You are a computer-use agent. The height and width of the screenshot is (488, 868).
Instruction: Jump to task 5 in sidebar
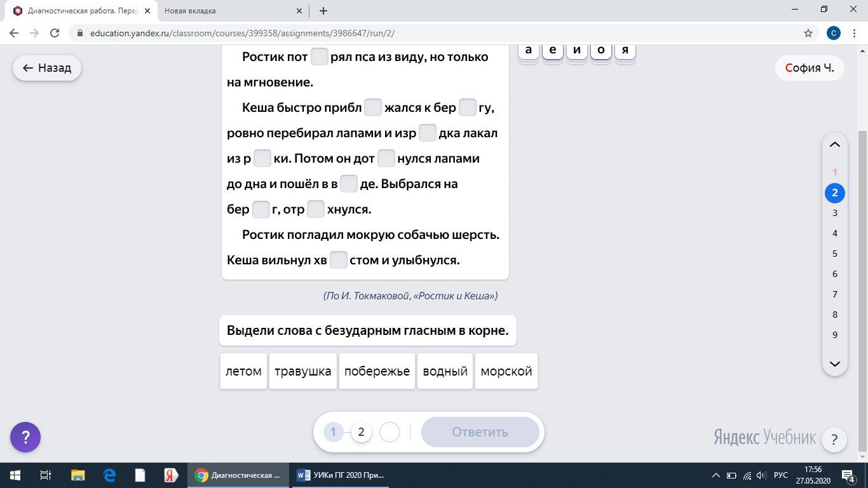click(835, 254)
